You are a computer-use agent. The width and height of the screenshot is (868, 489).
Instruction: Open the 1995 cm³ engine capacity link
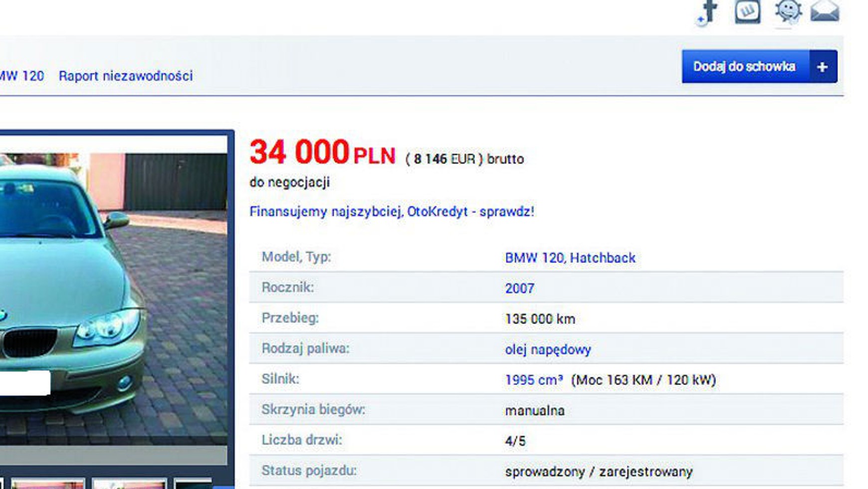[534, 380]
